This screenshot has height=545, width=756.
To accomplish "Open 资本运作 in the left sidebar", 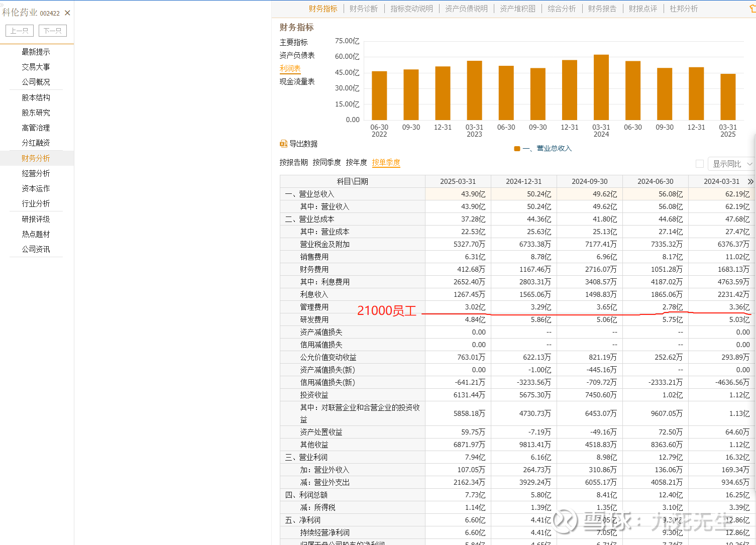I will click(36, 188).
